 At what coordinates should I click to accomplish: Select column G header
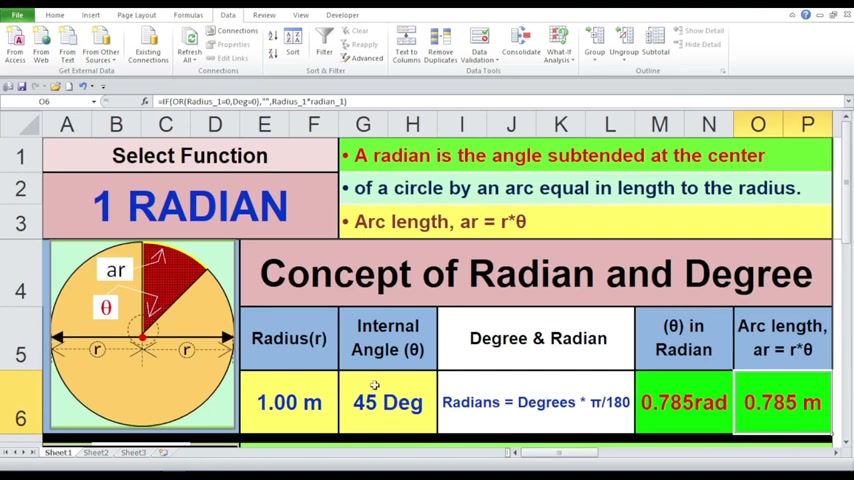pos(363,124)
